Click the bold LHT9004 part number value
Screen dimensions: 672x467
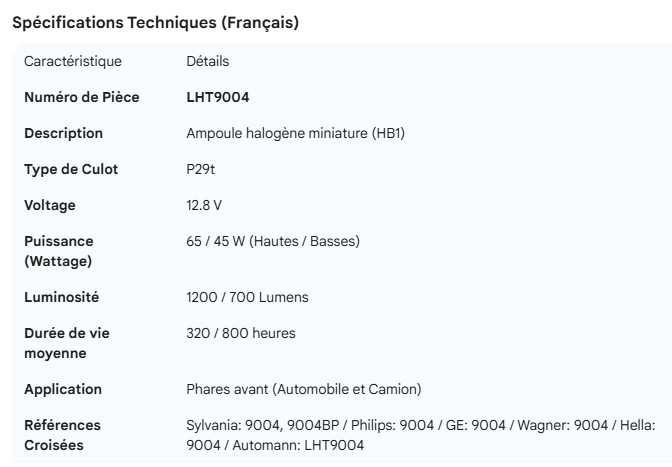pos(218,97)
